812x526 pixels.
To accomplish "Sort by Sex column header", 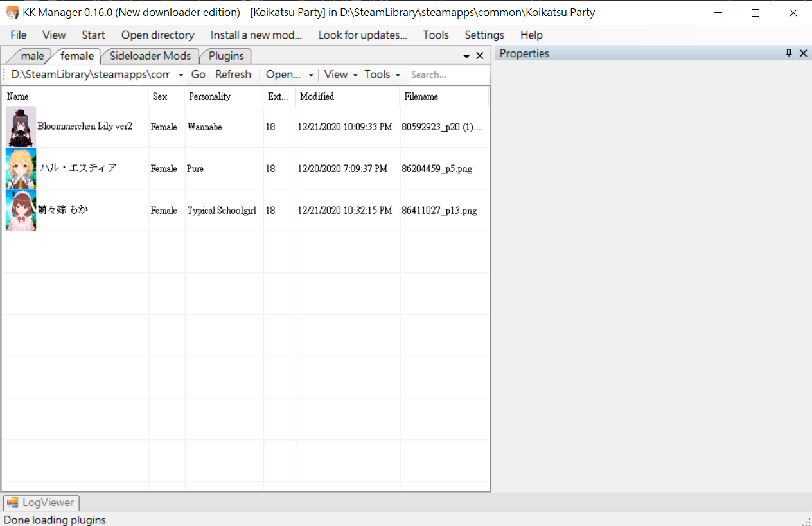I will tap(167, 96).
